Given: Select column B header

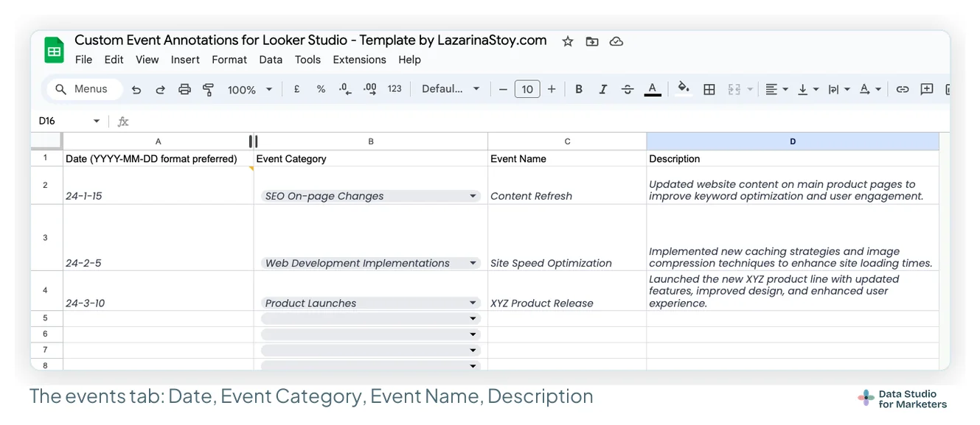Looking at the screenshot, I should click(x=371, y=141).
